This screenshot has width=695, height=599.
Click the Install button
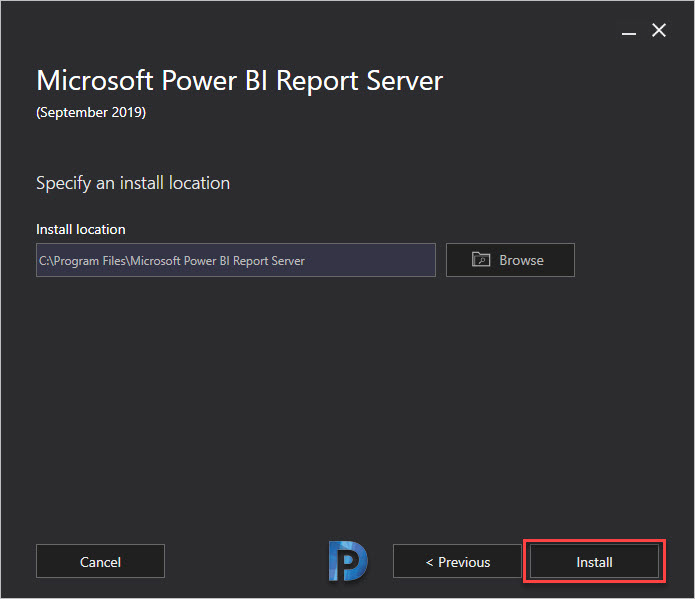[x=594, y=561]
